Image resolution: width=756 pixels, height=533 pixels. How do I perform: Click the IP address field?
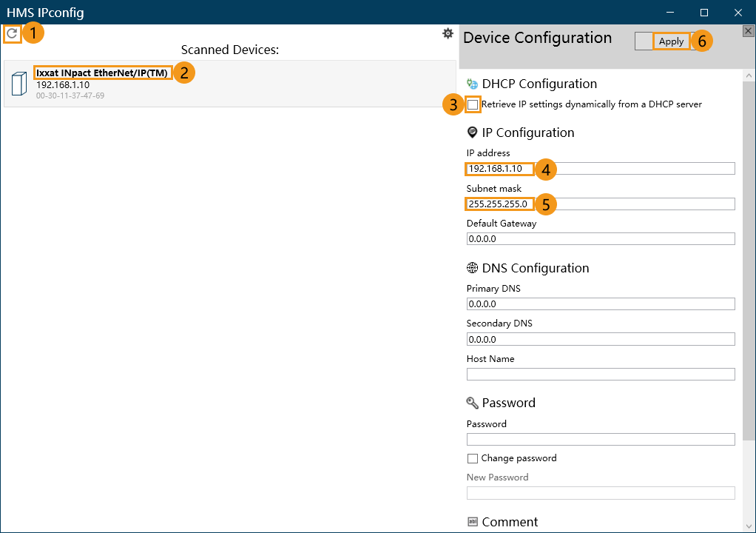tap(601, 169)
